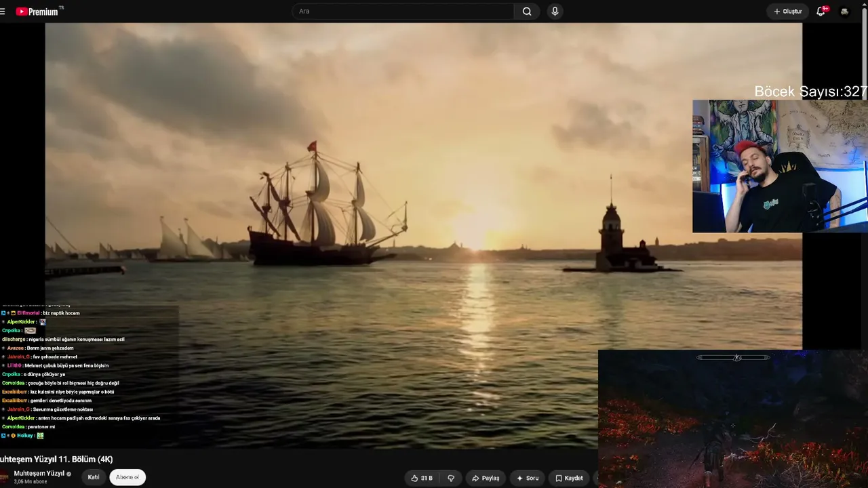
Task: Click the blue badge beside Holkey's name
Action: point(3,436)
